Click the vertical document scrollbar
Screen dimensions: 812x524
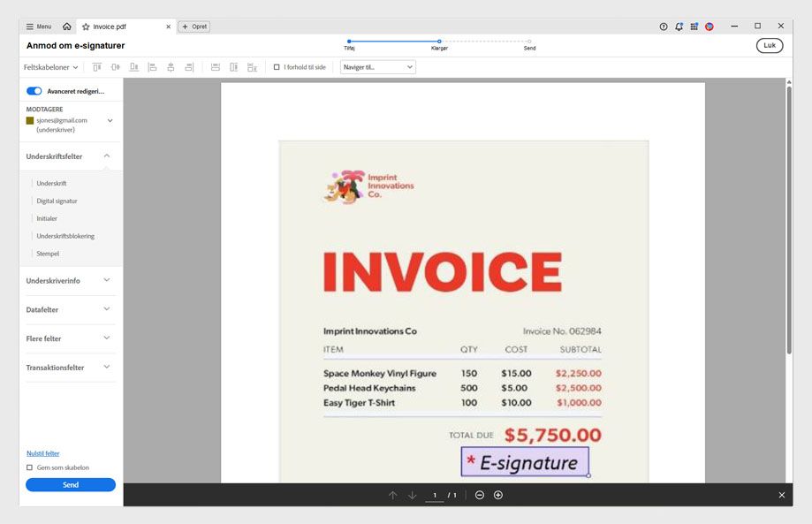click(789, 220)
